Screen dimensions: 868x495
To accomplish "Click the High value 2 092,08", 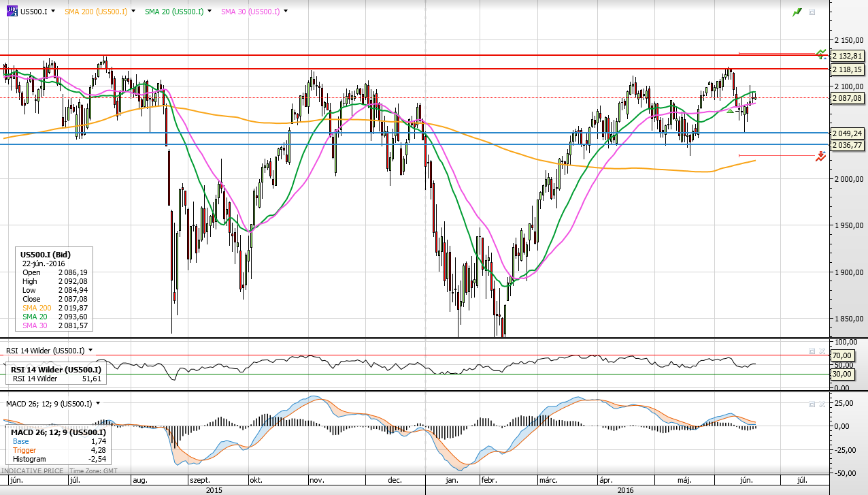I will (73, 281).
